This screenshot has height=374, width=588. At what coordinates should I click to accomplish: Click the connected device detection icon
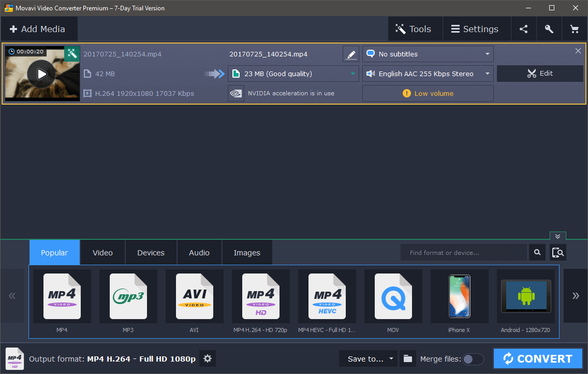[557, 252]
